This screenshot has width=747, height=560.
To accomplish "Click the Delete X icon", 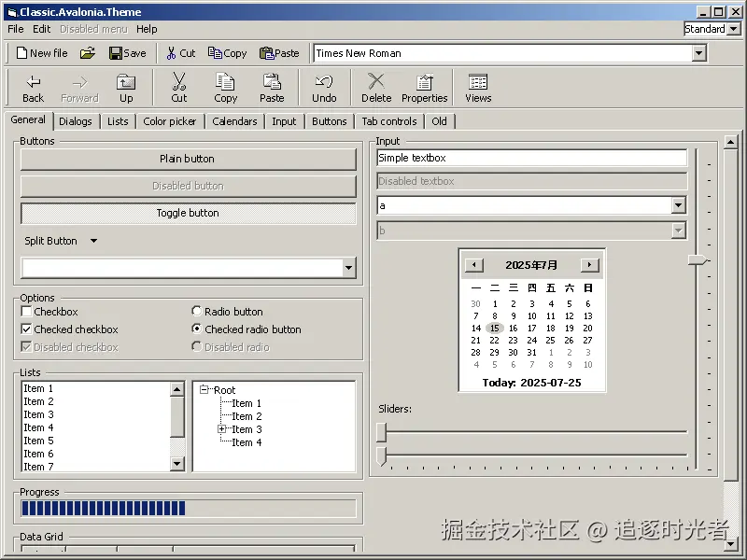I will pyautogui.click(x=376, y=81).
